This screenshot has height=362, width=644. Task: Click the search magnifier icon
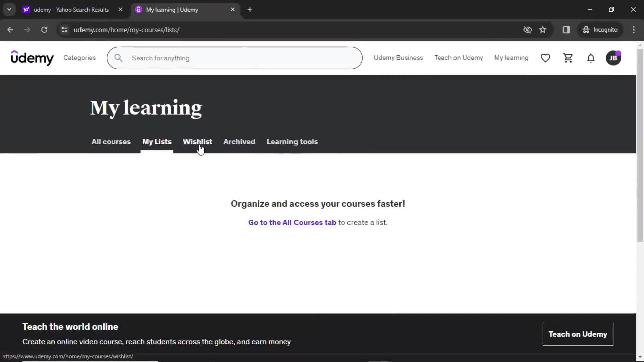[118, 58]
